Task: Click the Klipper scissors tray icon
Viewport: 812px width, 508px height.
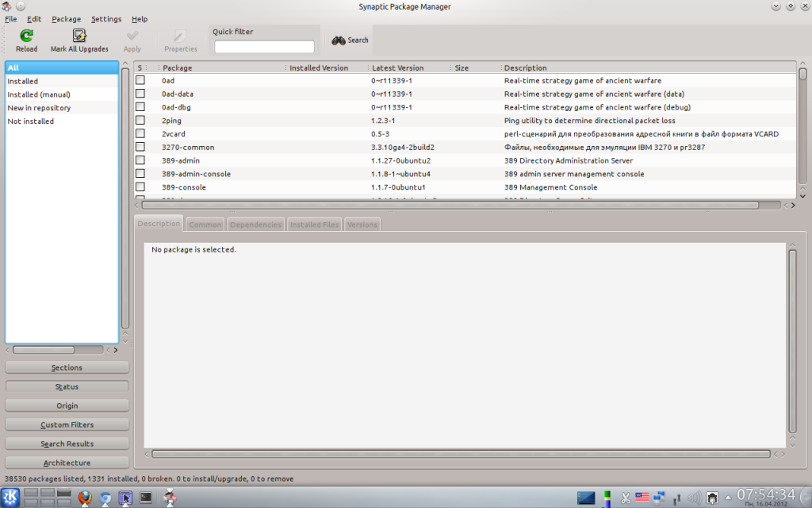Action: coord(626,498)
